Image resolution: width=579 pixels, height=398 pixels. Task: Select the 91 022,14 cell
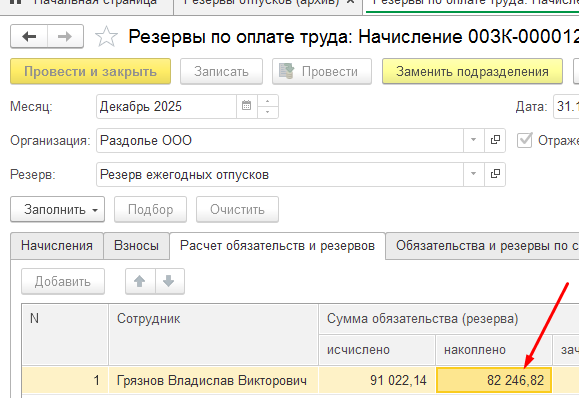click(x=377, y=380)
